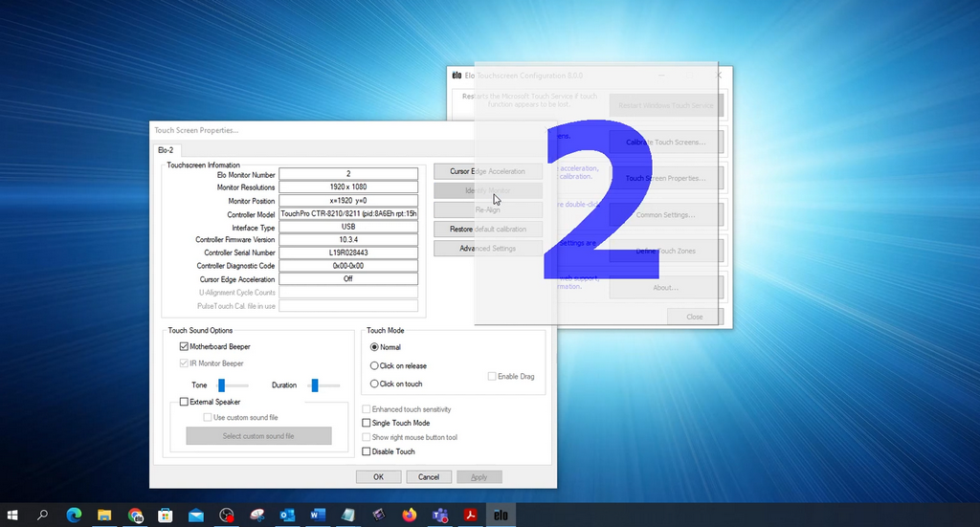Select the Elo app on the taskbar
980x527 pixels.
pyautogui.click(x=501, y=516)
